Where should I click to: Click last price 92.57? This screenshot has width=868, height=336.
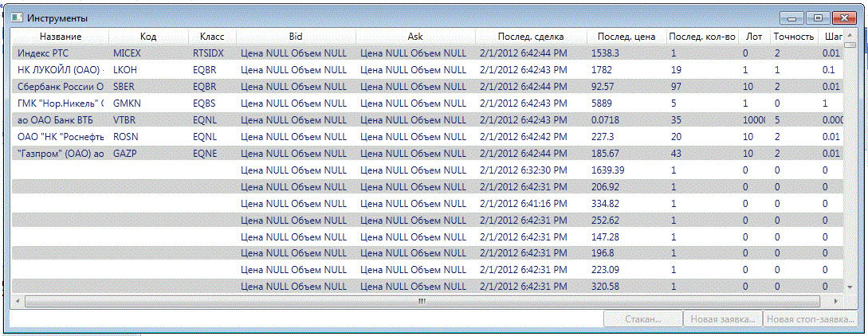pyautogui.click(x=603, y=87)
